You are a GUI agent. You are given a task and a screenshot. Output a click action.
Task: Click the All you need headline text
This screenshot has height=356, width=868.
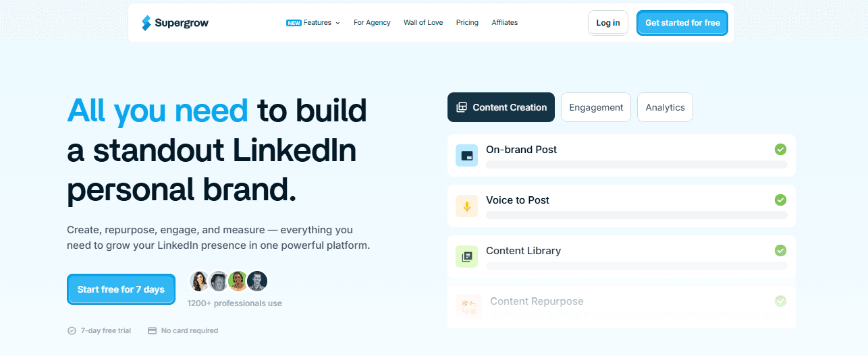157,111
